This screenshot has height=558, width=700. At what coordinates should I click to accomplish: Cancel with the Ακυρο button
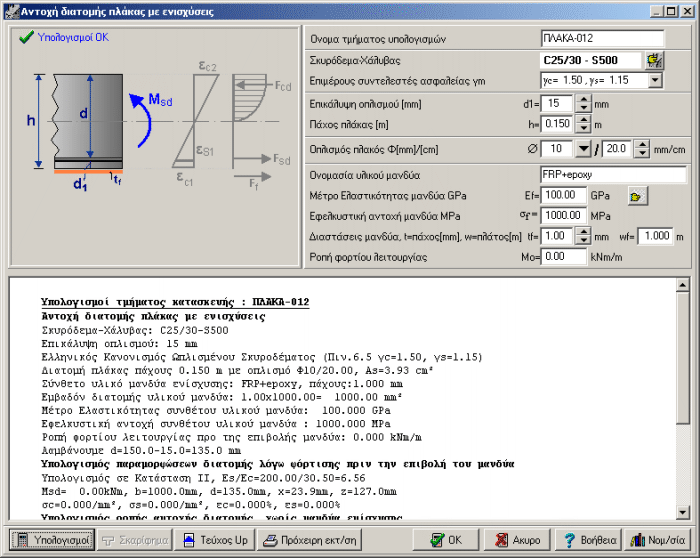517,540
